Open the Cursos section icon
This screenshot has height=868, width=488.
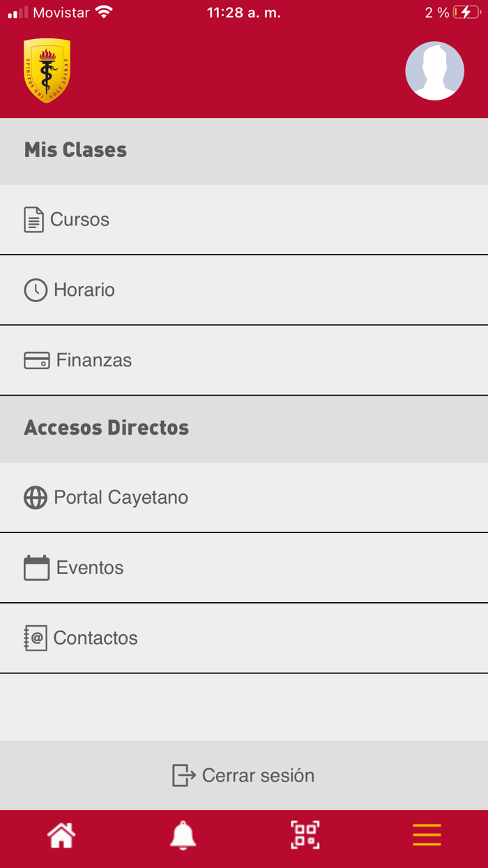coord(36,219)
